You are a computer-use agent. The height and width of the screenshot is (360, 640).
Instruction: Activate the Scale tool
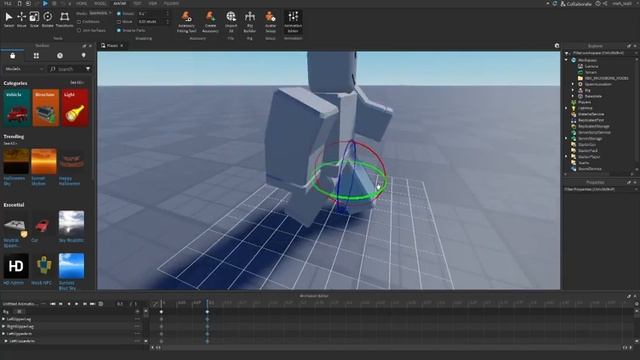point(34,19)
